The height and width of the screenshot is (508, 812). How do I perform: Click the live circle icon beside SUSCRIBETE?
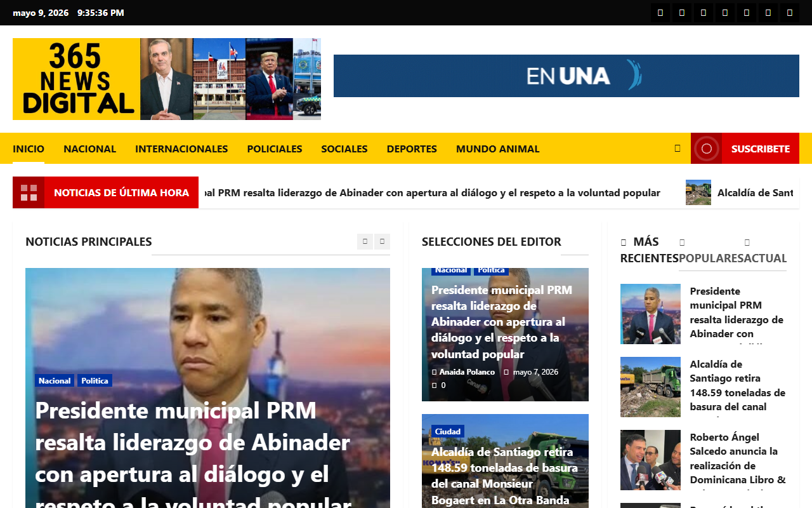click(x=707, y=149)
